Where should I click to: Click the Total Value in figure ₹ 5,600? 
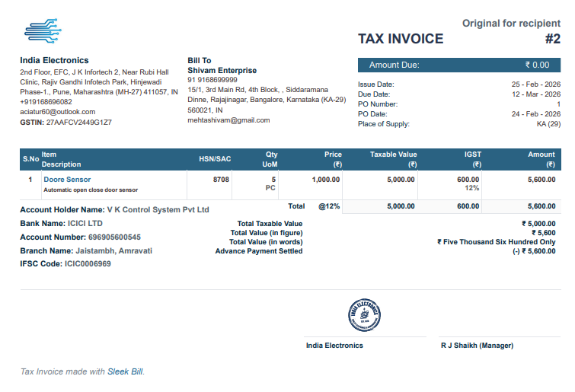[x=544, y=233]
